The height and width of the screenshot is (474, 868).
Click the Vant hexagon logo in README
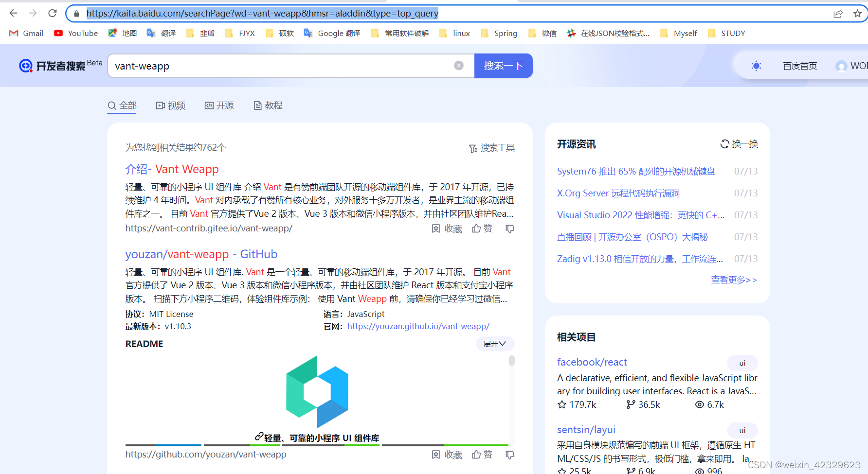317,392
